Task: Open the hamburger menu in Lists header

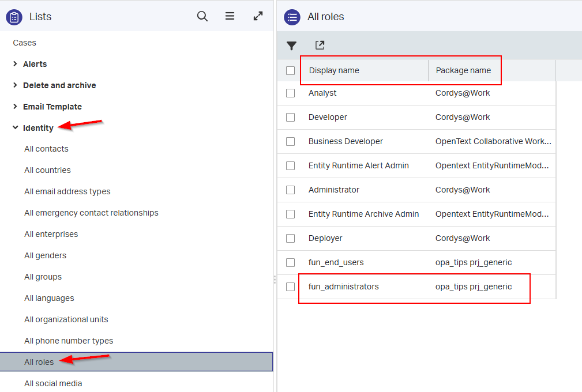Action: point(230,17)
